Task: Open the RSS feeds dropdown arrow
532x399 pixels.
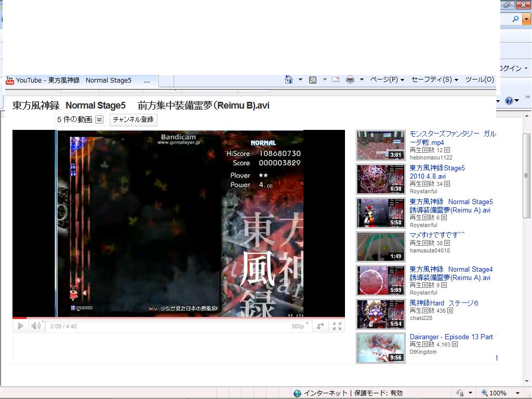Action: click(x=325, y=79)
